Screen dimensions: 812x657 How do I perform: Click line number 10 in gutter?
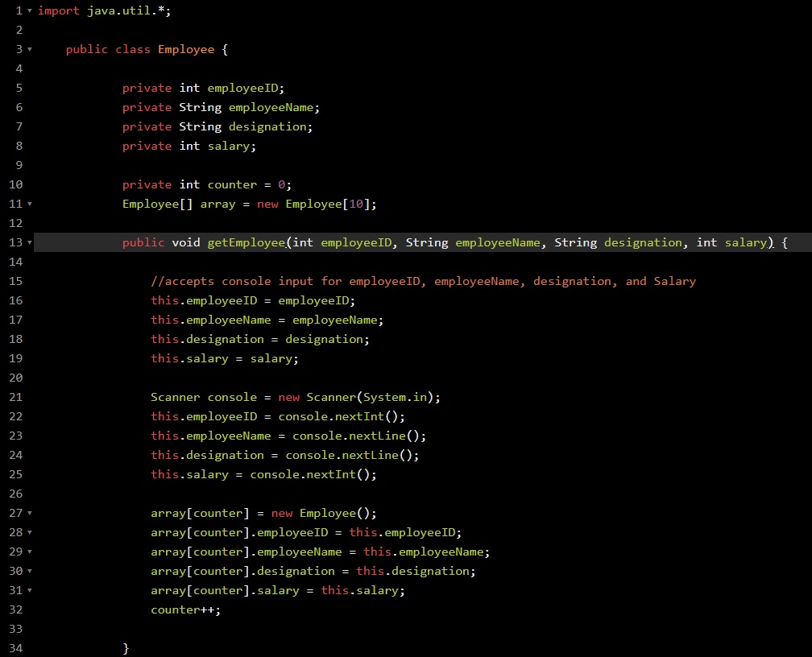[x=16, y=184]
